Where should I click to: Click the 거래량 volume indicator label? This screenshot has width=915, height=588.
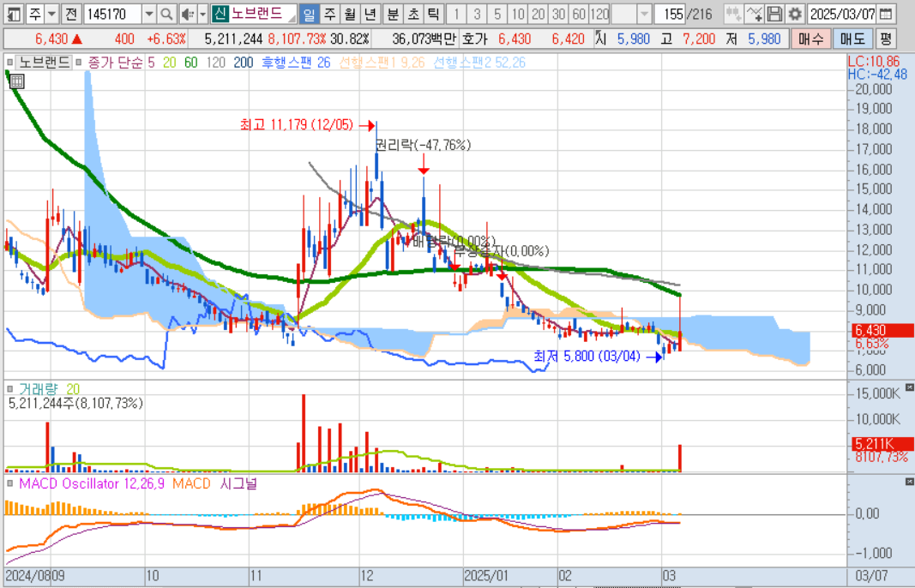38,388
